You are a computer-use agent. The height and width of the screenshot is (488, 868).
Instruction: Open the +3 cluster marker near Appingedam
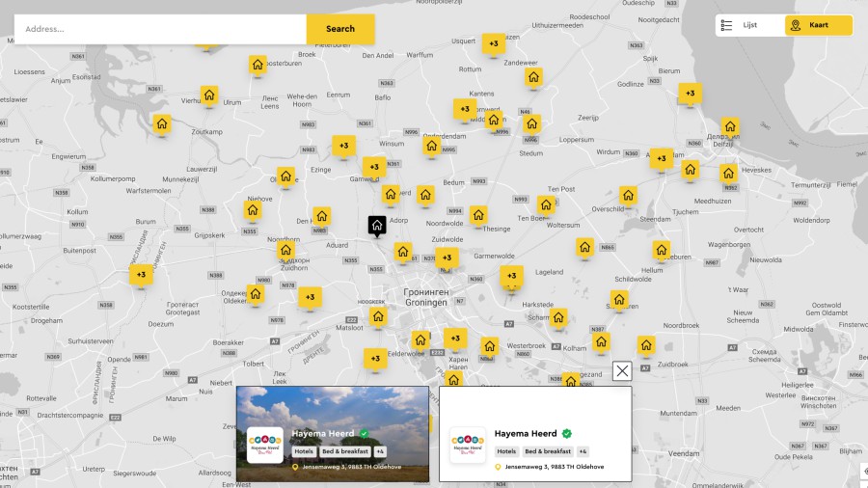[661, 159]
